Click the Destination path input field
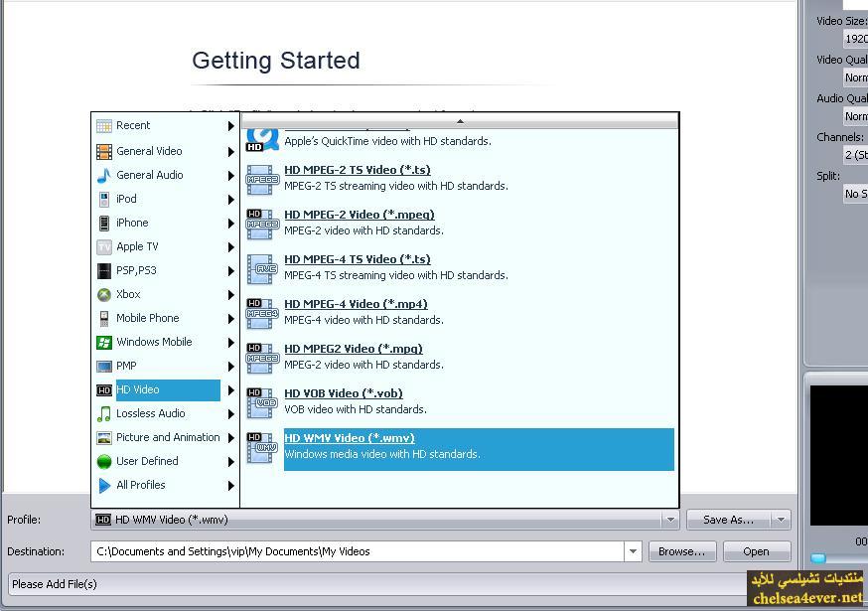The height and width of the screenshot is (611, 868). click(358, 551)
